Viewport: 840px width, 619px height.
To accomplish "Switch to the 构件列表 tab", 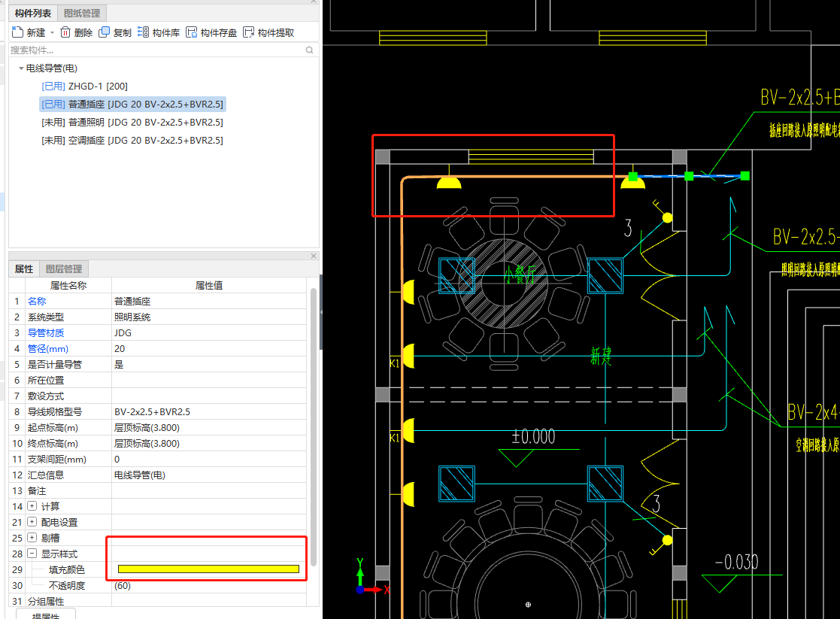I will point(32,13).
